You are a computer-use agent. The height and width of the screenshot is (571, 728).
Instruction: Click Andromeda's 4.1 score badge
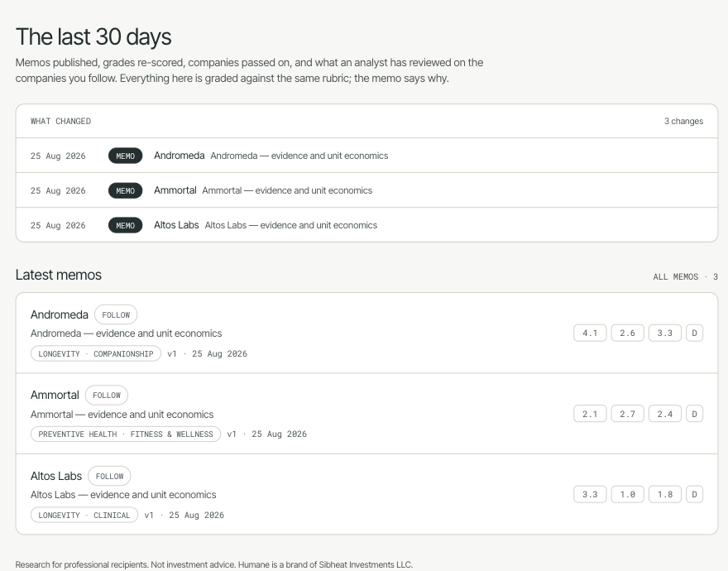[x=590, y=333]
